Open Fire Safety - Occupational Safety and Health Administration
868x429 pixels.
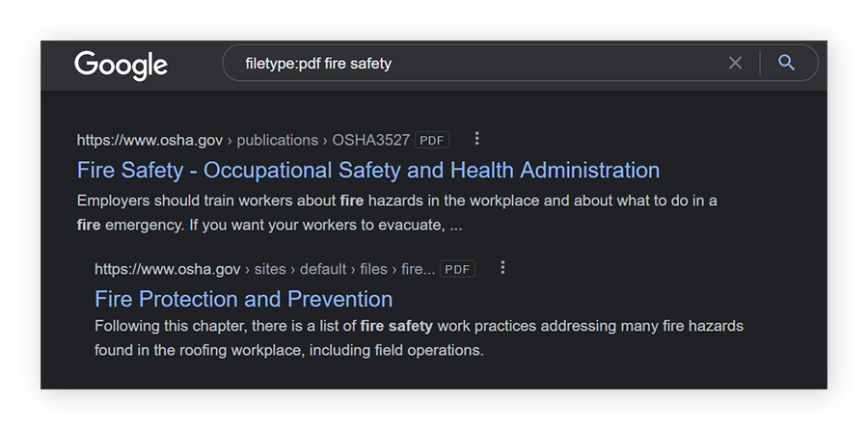tap(368, 171)
